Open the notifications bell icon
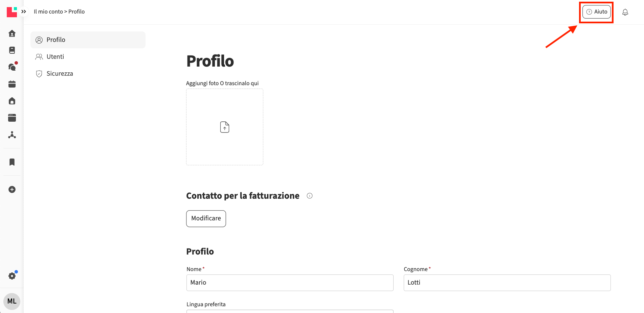The width and height of the screenshot is (644, 313). click(625, 12)
